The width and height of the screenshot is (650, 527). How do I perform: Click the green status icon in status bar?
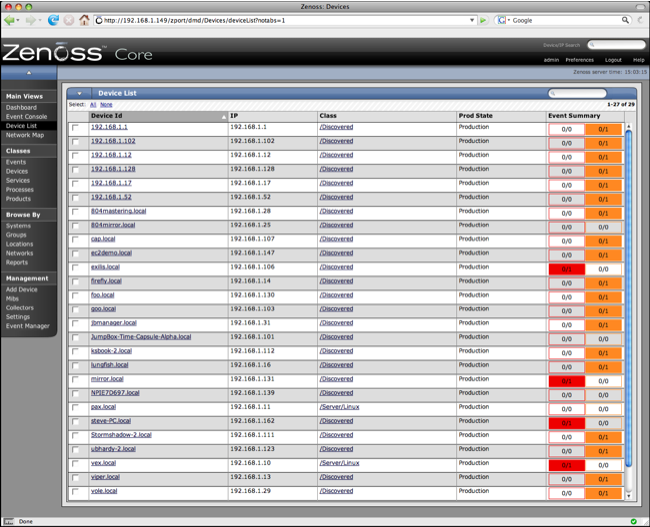(x=633, y=521)
